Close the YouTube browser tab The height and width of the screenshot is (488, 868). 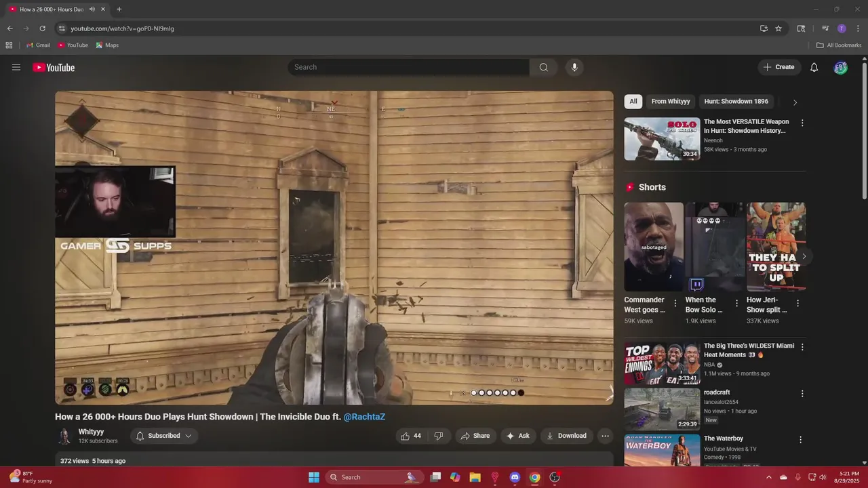click(103, 9)
